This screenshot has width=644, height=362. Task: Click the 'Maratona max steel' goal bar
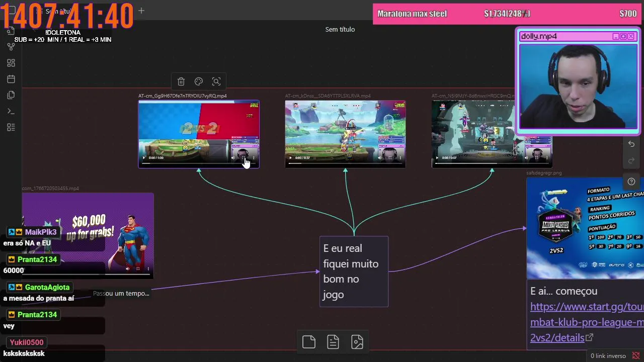pos(508,14)
